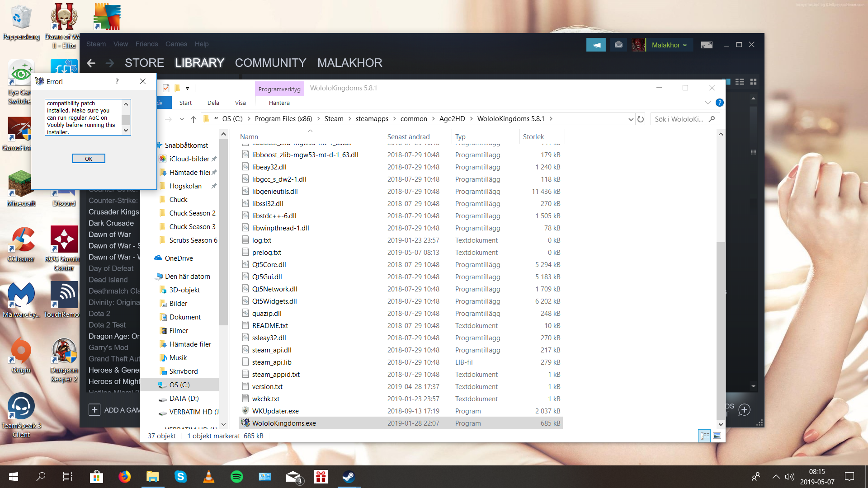This screenshot has width=868, height=488.
Task: Refresh the Explorer folder view
Action: tap(641, 119)
